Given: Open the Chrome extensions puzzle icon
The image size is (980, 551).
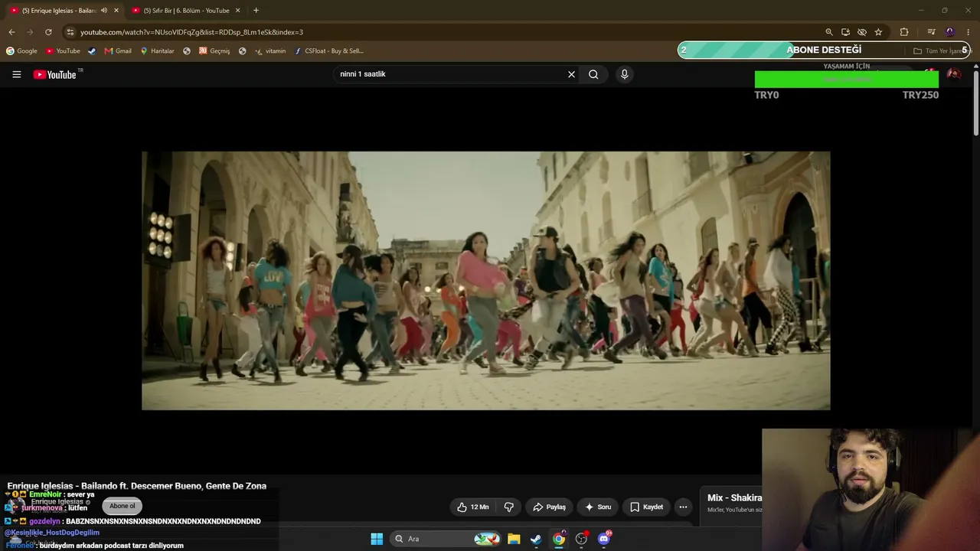Looking at the screenshot, I should point(904,32).
